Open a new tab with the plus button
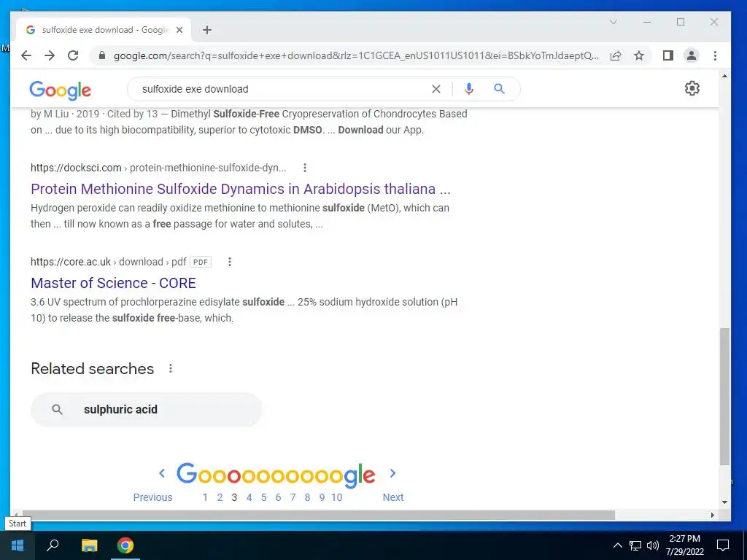 [x=206, y=30]
